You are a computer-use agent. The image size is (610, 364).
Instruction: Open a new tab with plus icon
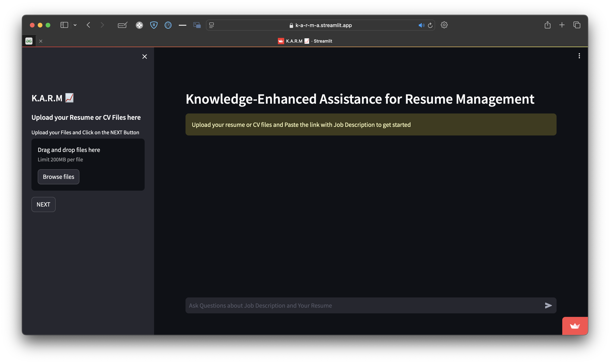(562, 25)
